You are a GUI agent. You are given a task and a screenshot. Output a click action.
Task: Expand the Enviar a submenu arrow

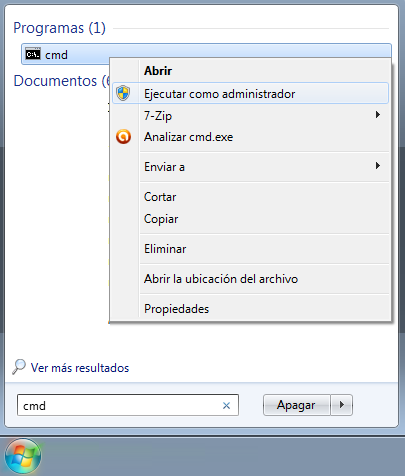pyautogui.click(x=378, y=166)
